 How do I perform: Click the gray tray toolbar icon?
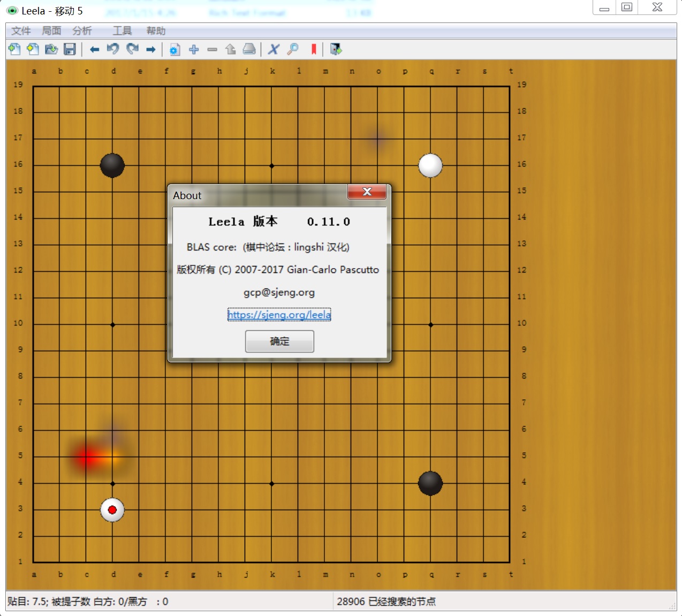[249, 49]
